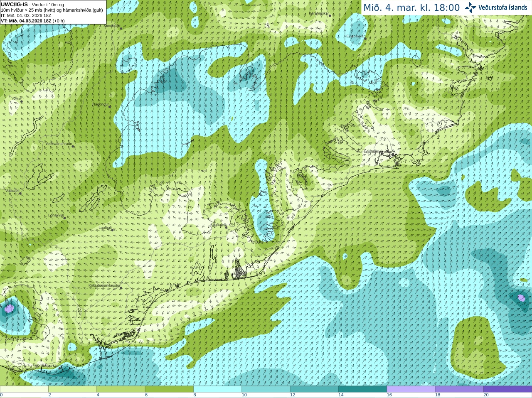Click the 'VT: Mið. 04.03.2026 18Z' valid time

[26, 21]
